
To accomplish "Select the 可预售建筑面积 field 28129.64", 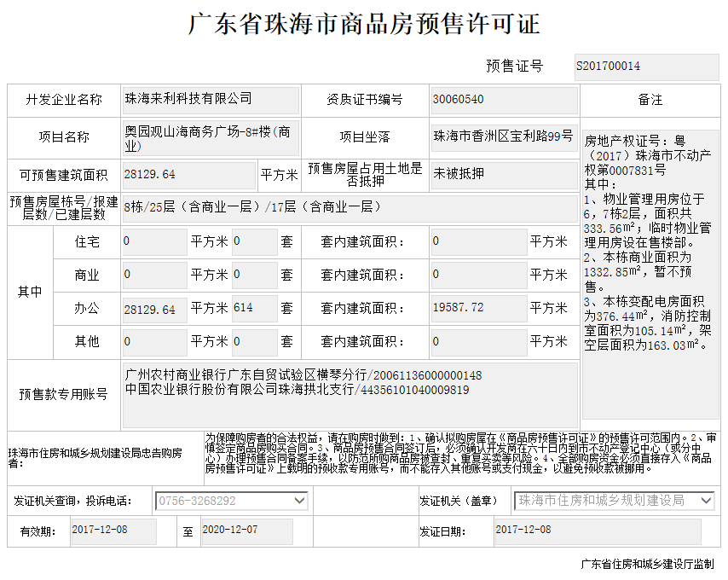I will pyautogui.click(x=188, y=175).
